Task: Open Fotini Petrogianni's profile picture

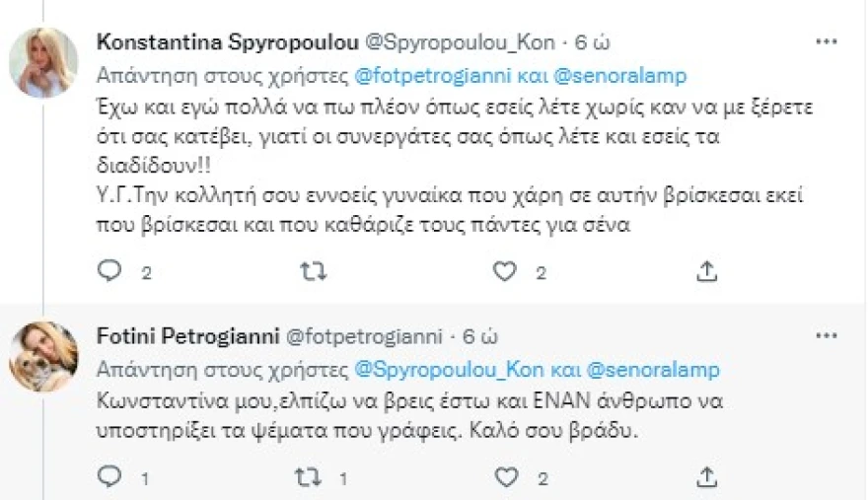Action: pos(43,357)
